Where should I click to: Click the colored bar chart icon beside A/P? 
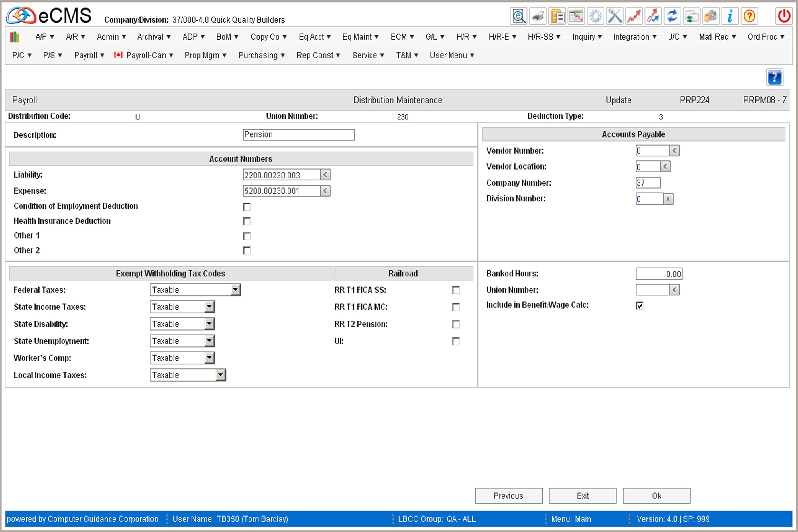pyautogui.click(x=15, y=37)
